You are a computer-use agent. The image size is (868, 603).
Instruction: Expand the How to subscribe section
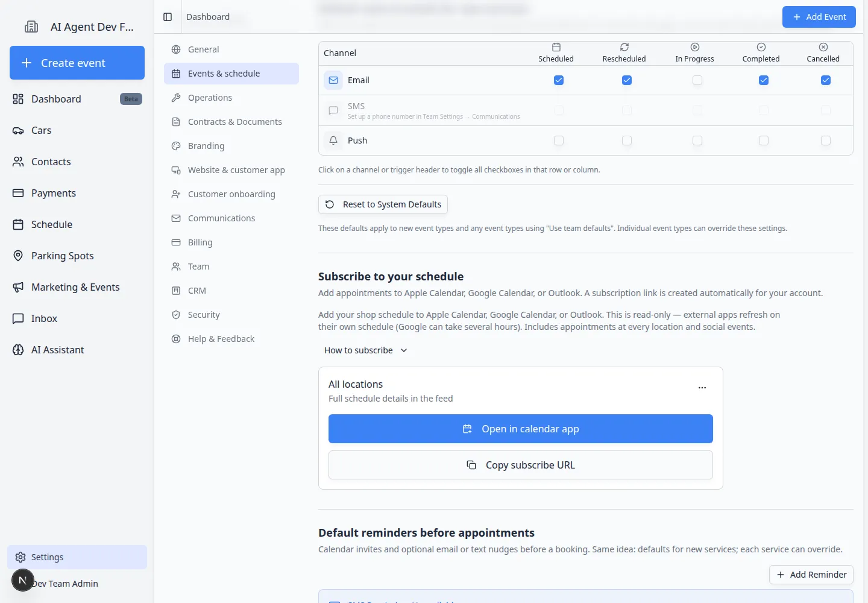click(x=366, y=350)
